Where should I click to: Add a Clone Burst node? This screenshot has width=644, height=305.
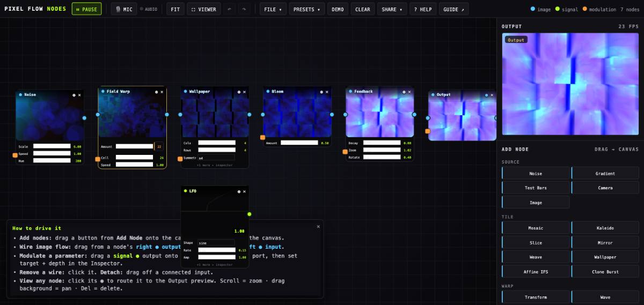(x=605, y=271)
